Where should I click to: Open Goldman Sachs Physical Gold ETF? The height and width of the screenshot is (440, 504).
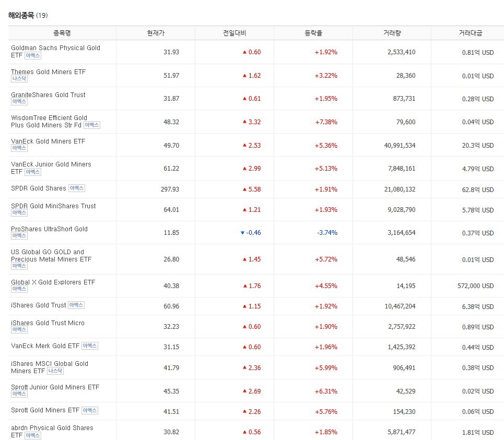tap(55, 51)
